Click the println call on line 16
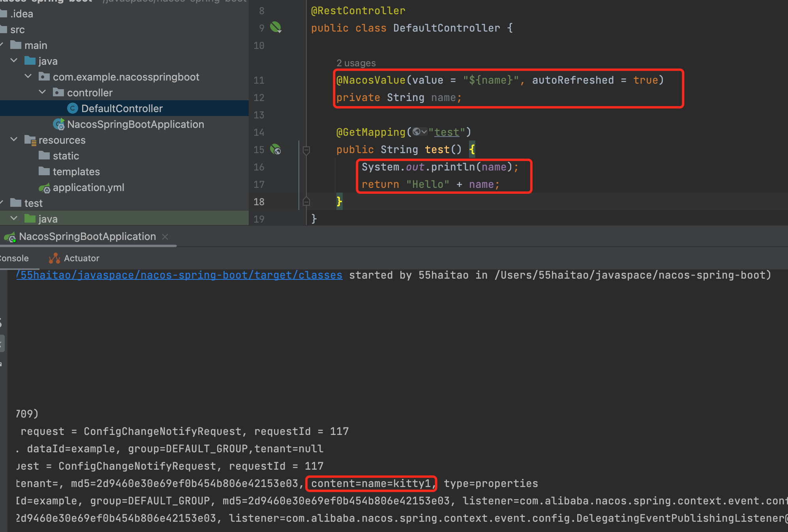This screenshot has width=788, height=532. coord(453,167)
